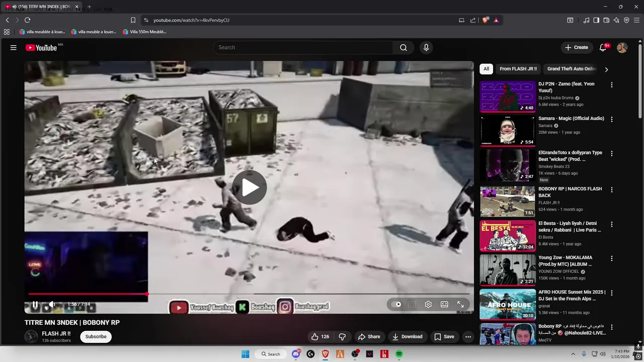Show more filter chips with the right arrow
The image size is (644, 362).
606,69
